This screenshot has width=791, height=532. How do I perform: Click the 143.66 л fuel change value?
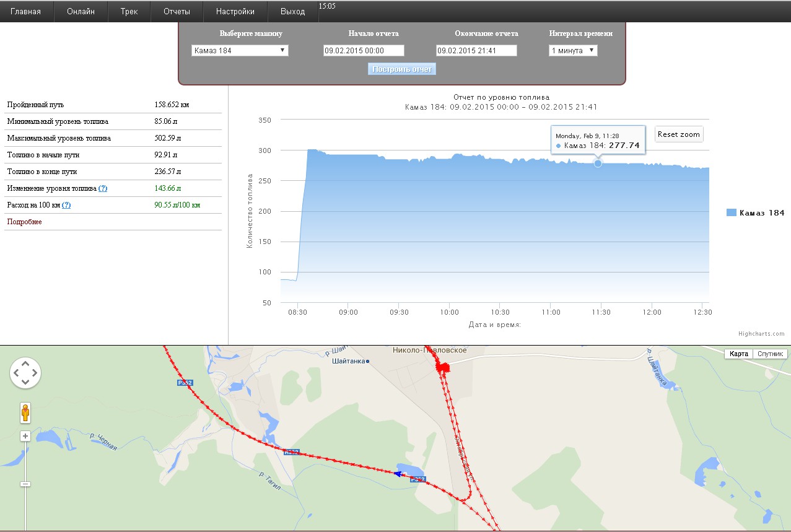point(167,188)
